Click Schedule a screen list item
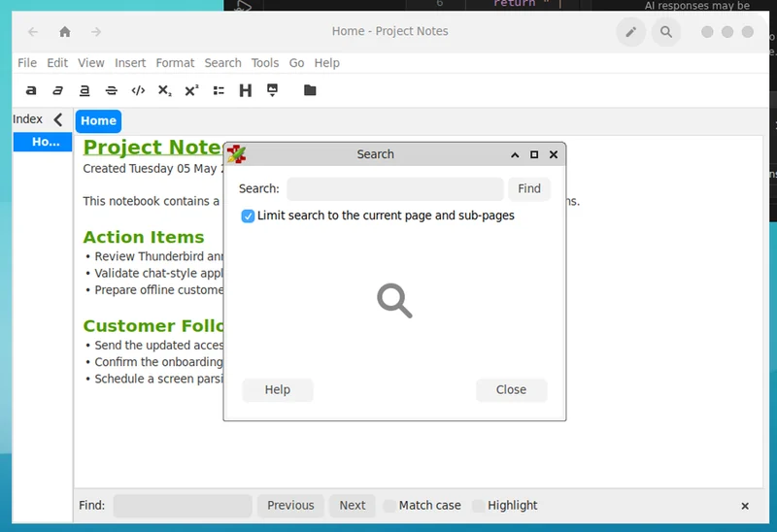This screenshot has height=532, width=777. coord(159,379)
